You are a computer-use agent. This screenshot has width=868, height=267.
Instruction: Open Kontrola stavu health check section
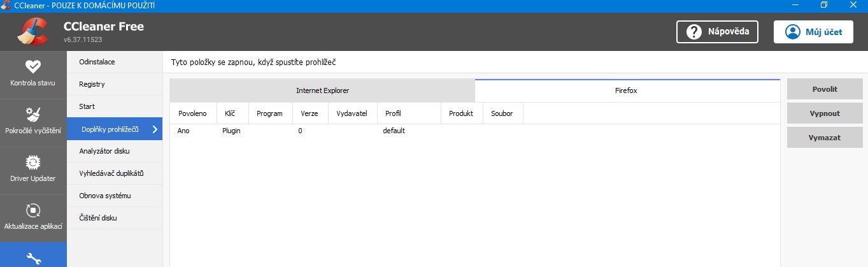click(x=33, y=75)
